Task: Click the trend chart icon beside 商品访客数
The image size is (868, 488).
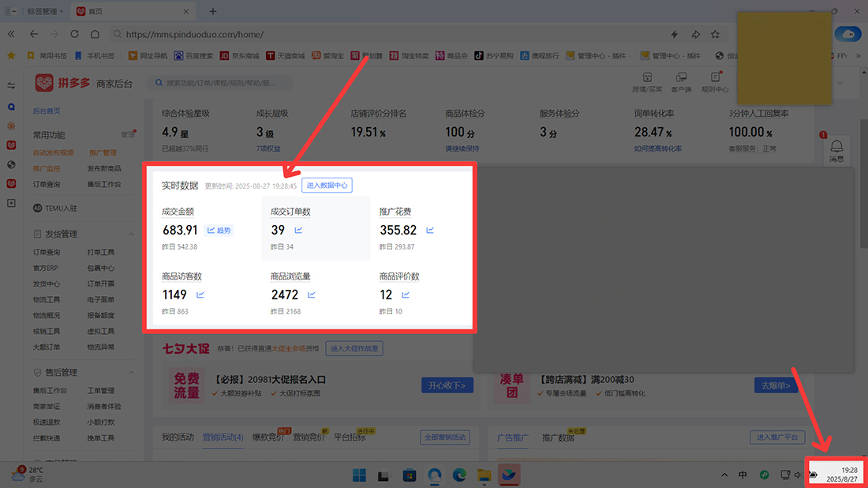Action: pyautogui.click(x=199, y=294)
